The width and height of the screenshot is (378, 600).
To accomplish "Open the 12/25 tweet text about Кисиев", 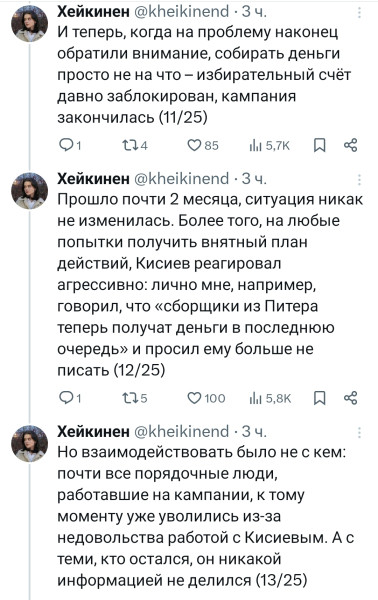I will (210, 285).
